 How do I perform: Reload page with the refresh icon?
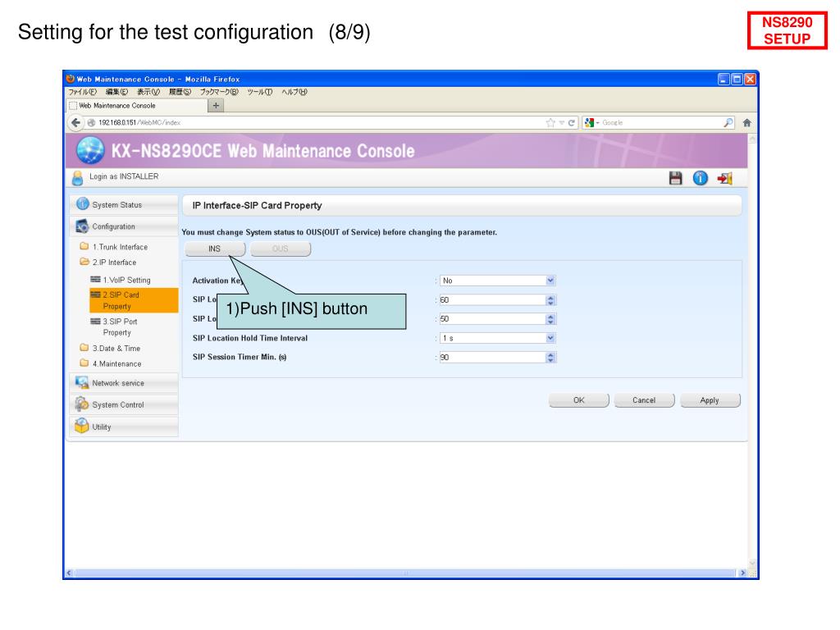pyautogui.click(x=572, y=123)
